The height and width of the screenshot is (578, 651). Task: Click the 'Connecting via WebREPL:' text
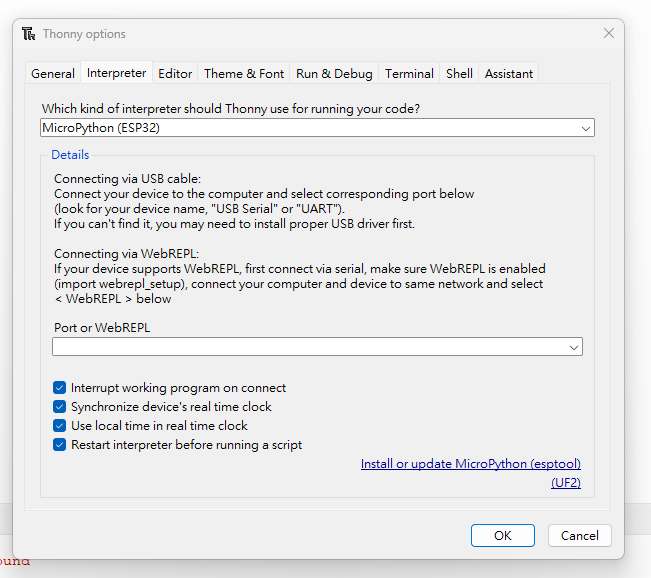pos(127,253)
